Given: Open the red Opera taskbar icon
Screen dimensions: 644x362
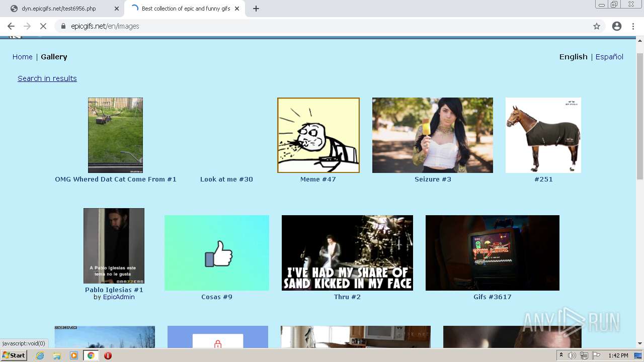Looking at the screenshot, I should tap(108, 355).
